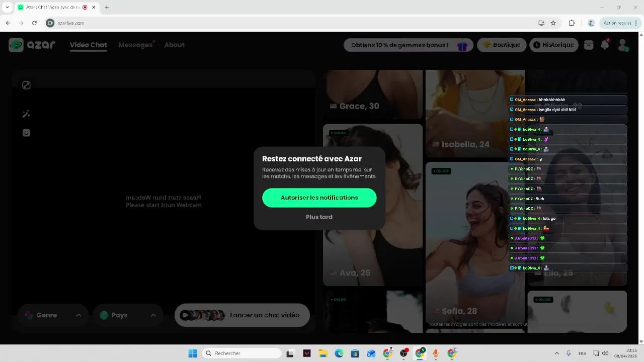Click the 10% bonus gems banner
644x362 pixels.
click(409, 45)
